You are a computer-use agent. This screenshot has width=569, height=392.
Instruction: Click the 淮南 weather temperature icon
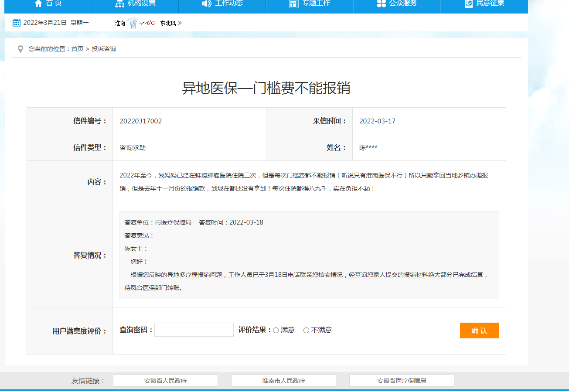click(133, 21)
